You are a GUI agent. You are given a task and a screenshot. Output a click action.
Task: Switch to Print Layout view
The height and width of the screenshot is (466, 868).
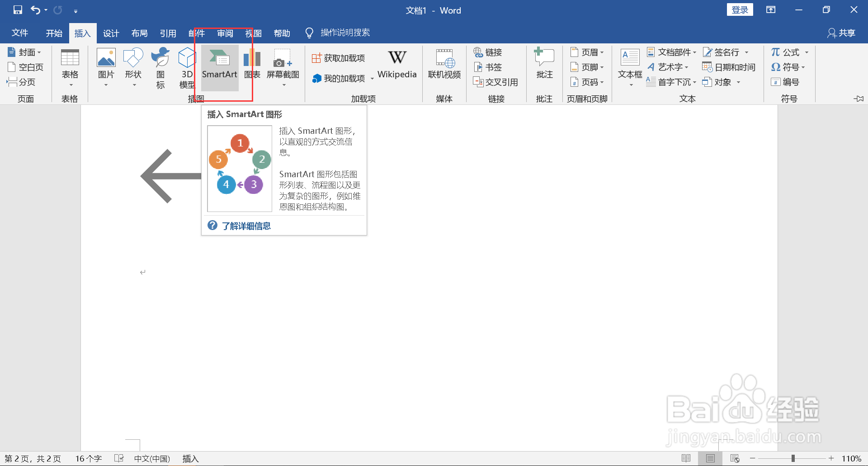coord(710,458)
